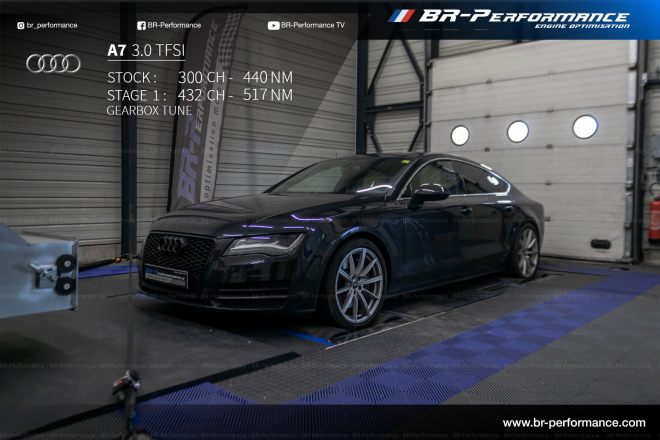Click the Gearbox Tune label
This screenshot has height=440, width=660.
tap(148, 111)
